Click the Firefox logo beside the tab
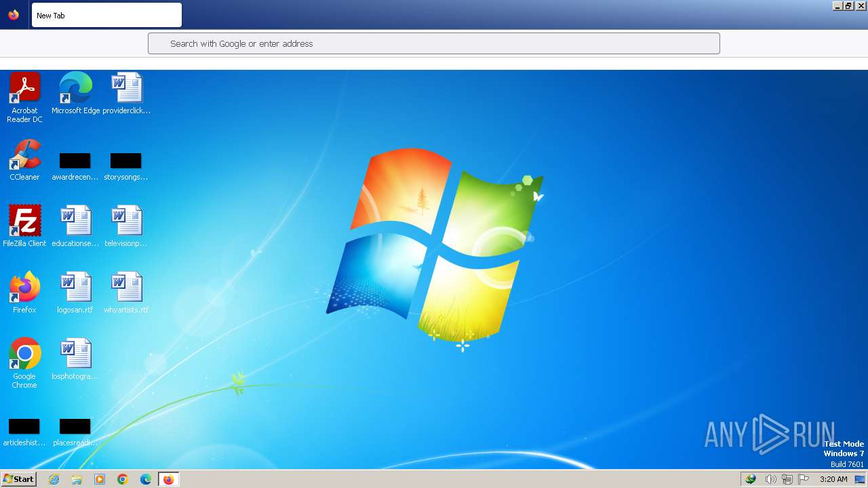The image size is (868, 488). (14, 15)
